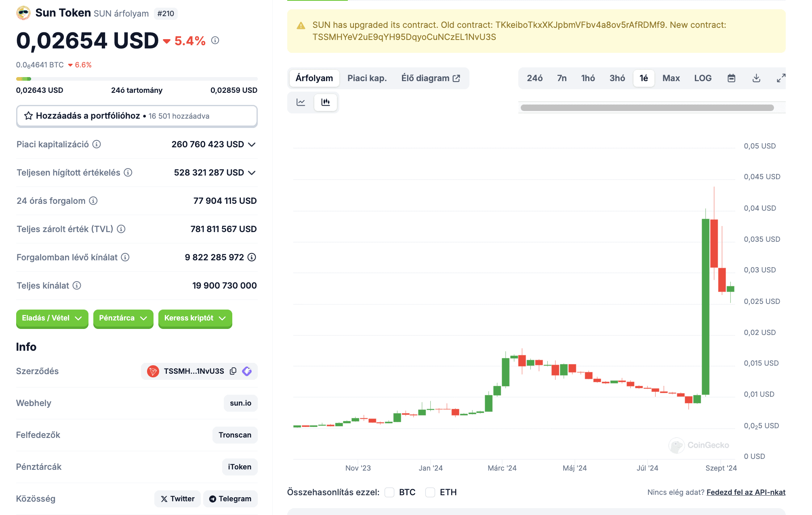This screenshot has width=812, height=515.
Task: Open the sun.io website link
Action: (241, 403)
